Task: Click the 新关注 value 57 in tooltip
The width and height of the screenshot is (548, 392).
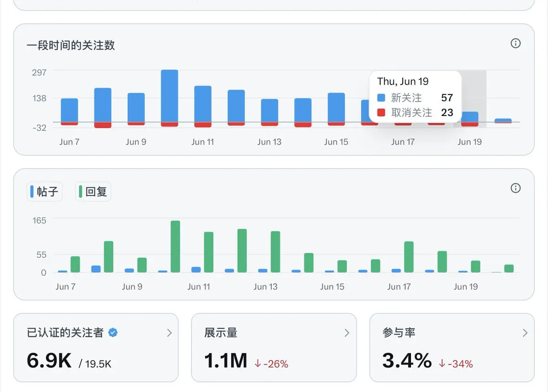Action: point(447,98)
